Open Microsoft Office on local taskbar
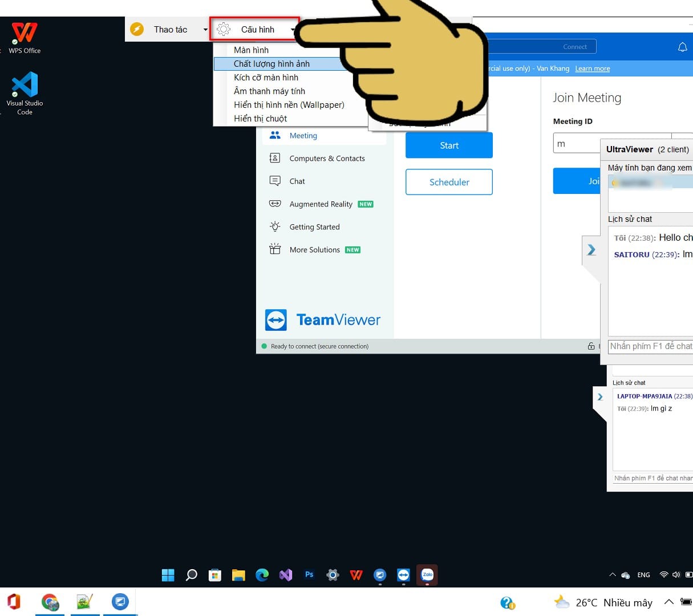Screen dimensions: 693x616 [x=14, y=602]
